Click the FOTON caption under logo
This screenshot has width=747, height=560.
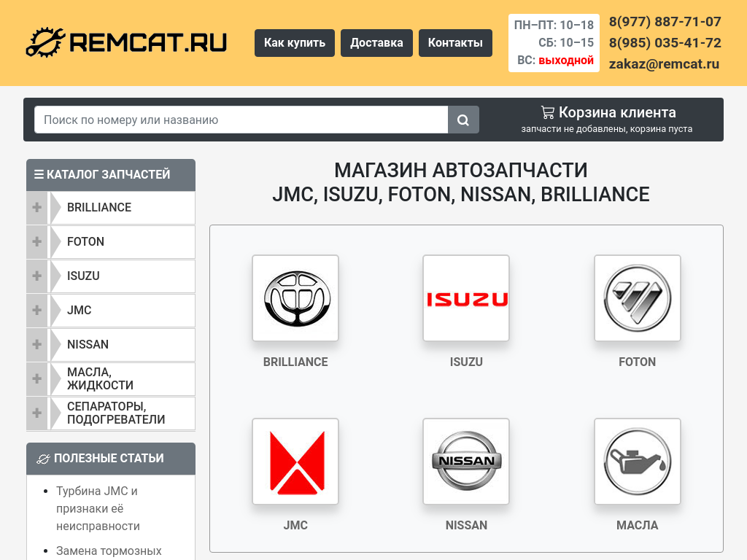click(x=638, y=362)
